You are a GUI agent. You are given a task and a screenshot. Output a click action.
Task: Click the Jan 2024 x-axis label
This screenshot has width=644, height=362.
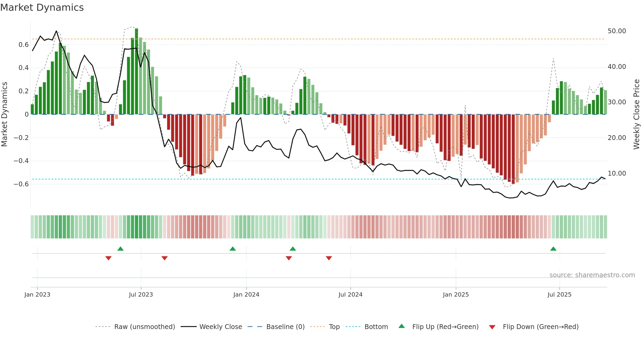(246, 294)
